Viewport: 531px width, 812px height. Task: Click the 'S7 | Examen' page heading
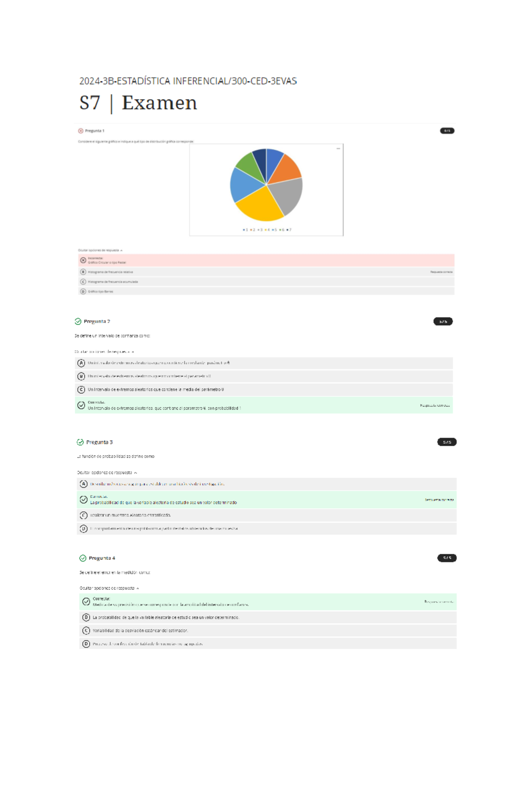point(138,103)
